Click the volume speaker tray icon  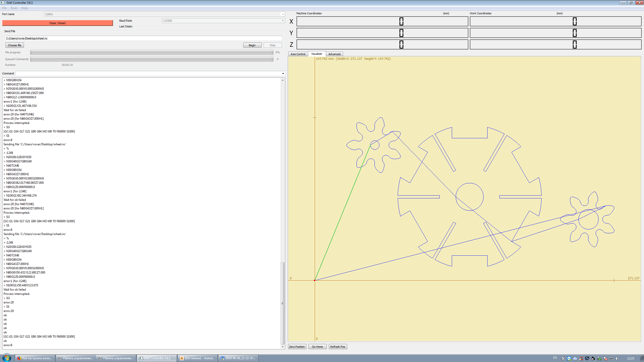[617, 358]
